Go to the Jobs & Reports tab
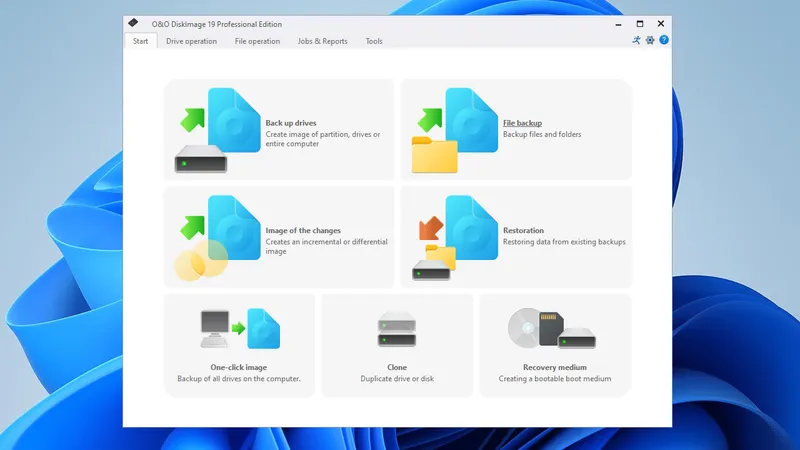Viewport: 800px width, 450px height. 322,41
